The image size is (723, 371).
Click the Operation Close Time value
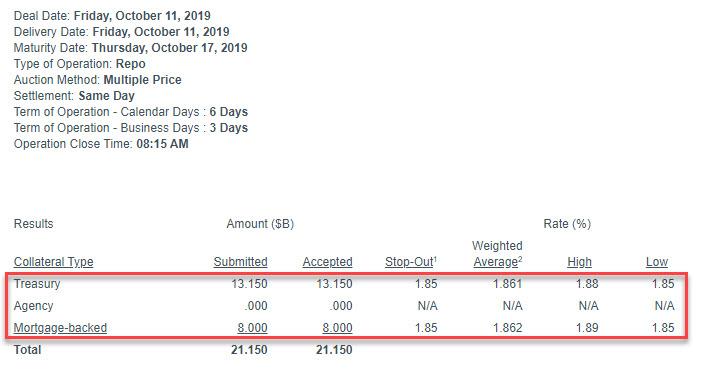pyautogui.click(x=162, y=144)
